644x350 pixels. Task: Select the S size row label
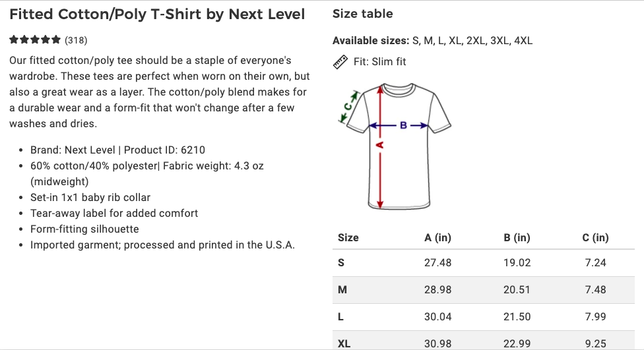click(341, 263)
